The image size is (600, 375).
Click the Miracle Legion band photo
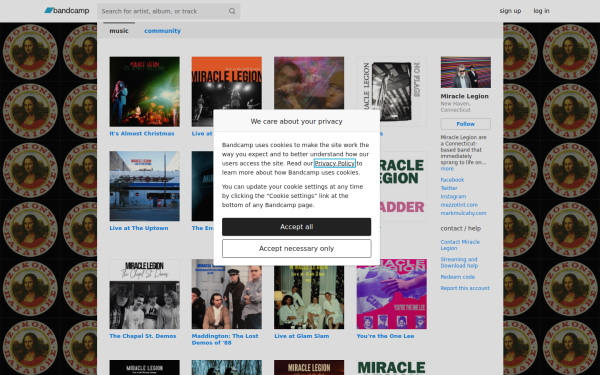[465, 72]
